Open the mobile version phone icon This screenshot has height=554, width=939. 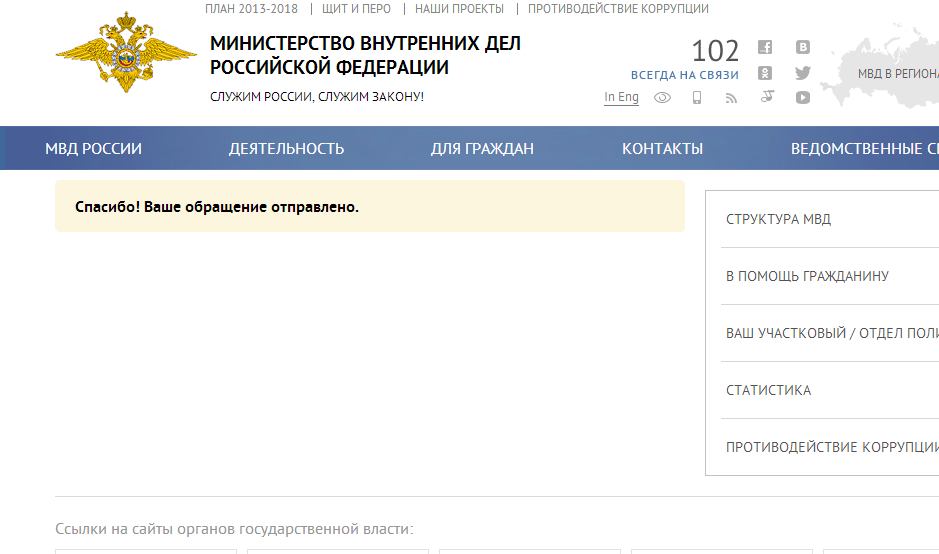696,98
